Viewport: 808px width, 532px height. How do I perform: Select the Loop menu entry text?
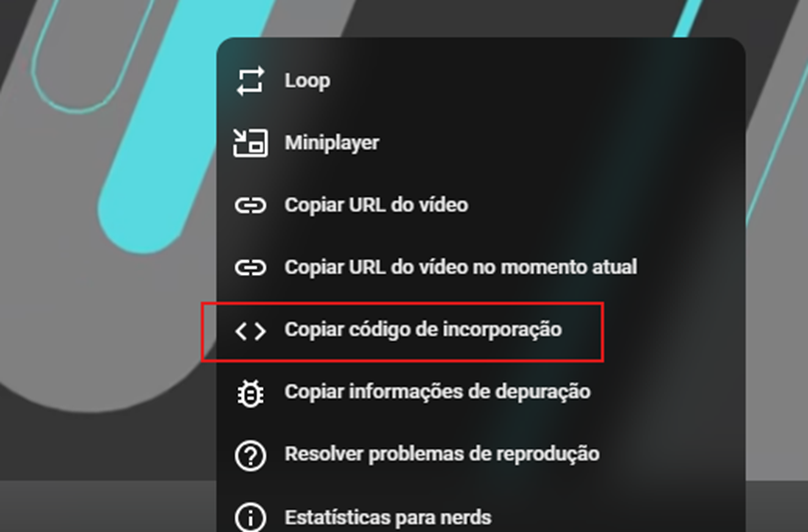pyautogui.click(x=307, y=81)
